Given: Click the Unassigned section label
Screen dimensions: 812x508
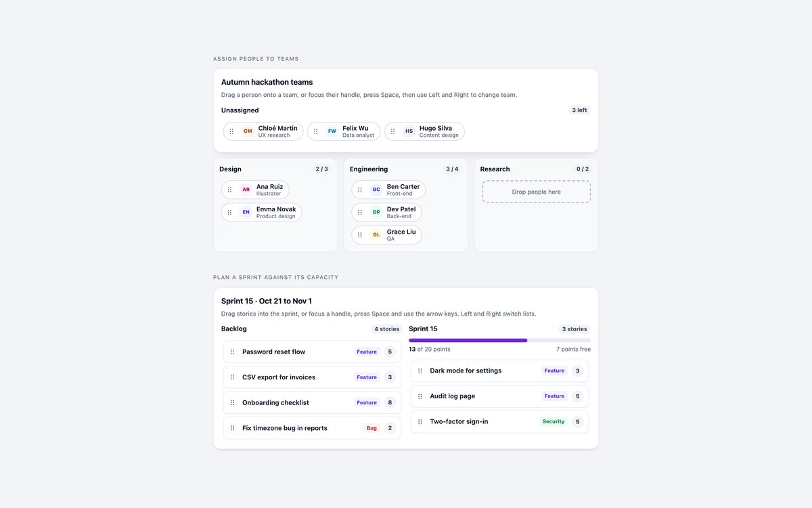Looking at the screenshot, I should pos(240,110).
